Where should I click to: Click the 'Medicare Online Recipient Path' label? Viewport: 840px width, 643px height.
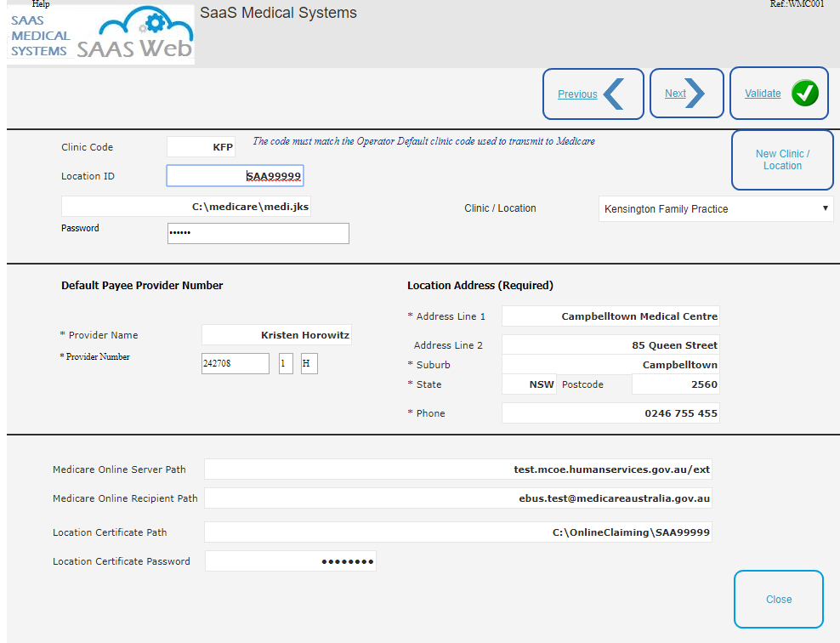pos(125,499)
